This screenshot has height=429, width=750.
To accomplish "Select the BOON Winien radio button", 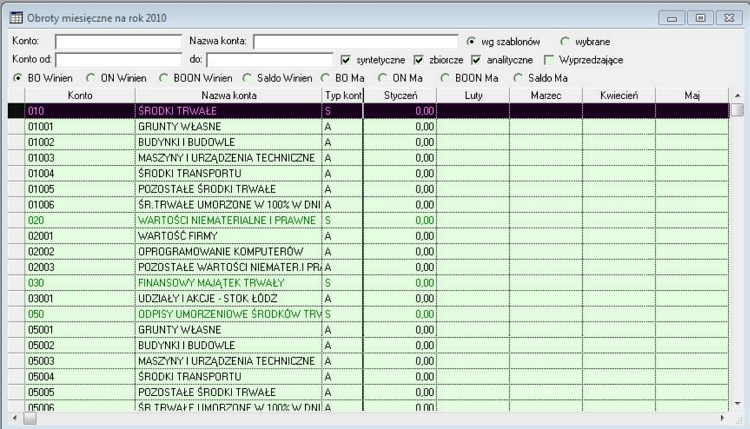I will (164, 78).
